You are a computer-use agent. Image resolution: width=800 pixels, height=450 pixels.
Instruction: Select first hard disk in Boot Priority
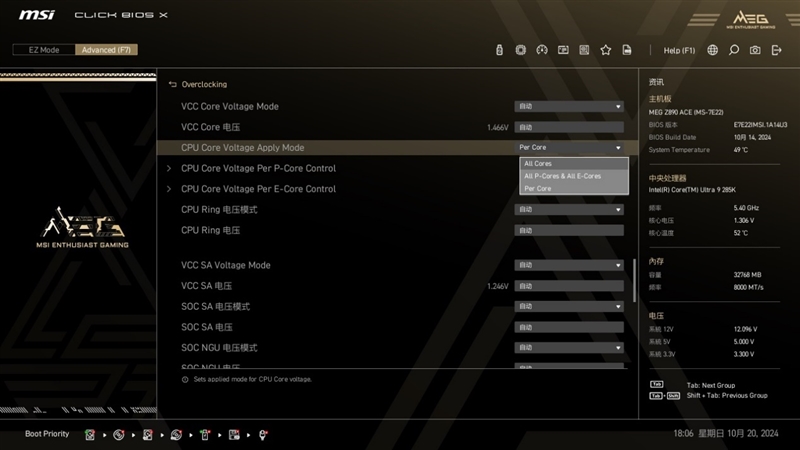point(90,435)
